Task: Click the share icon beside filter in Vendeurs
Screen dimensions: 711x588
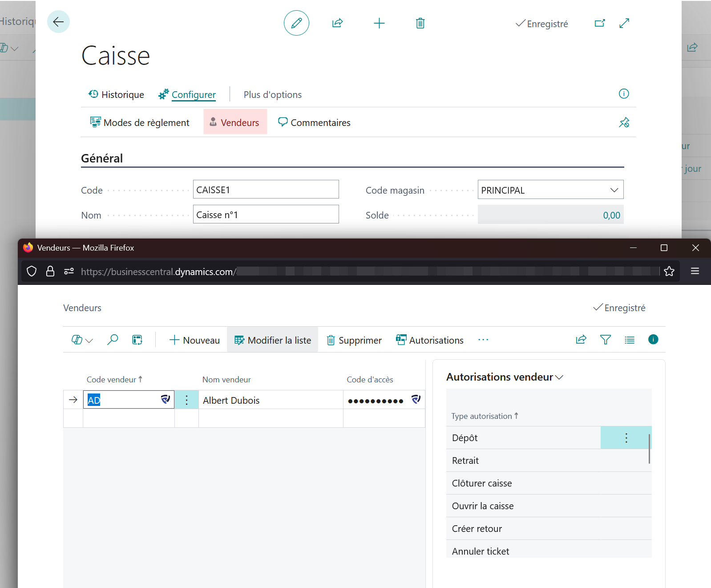Action: pos(581,340)
